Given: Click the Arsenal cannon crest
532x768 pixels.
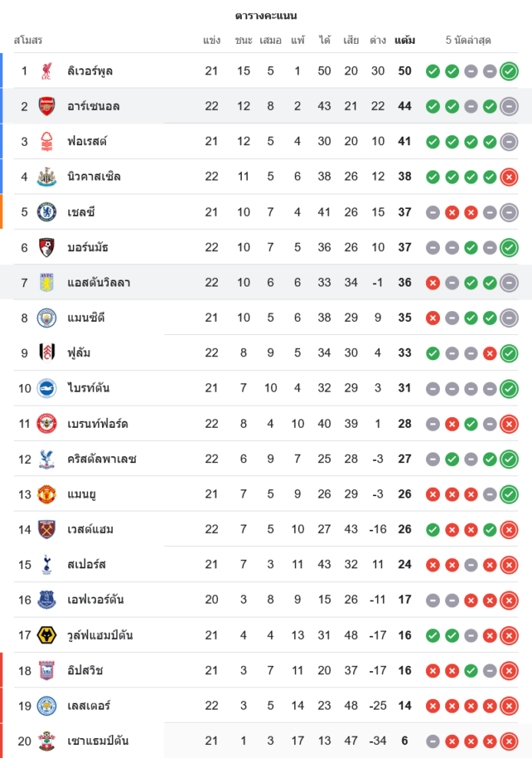Looking at the screenshot, I should click(x=47, y=106).
